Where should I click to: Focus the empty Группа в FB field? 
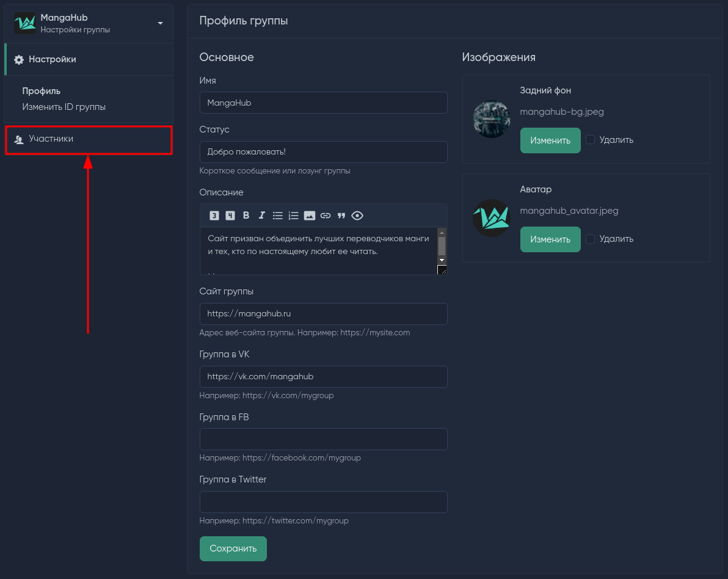323,439
